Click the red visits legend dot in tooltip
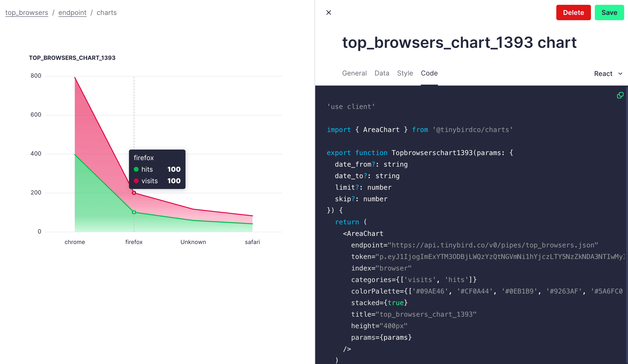 tap(136, 181)
